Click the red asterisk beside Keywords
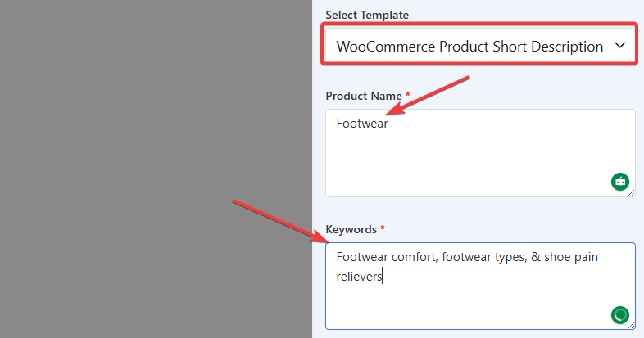Image resolution: width=644 pixels, height=338 pixels. click(383, 230)
